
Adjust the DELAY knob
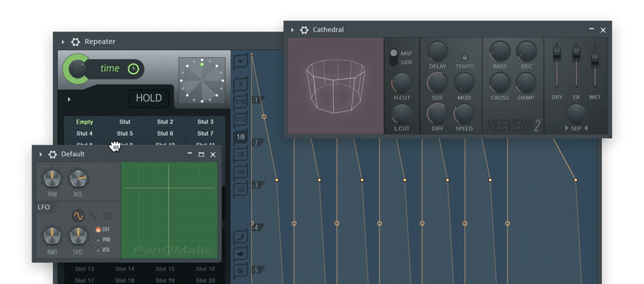[438, 52]
